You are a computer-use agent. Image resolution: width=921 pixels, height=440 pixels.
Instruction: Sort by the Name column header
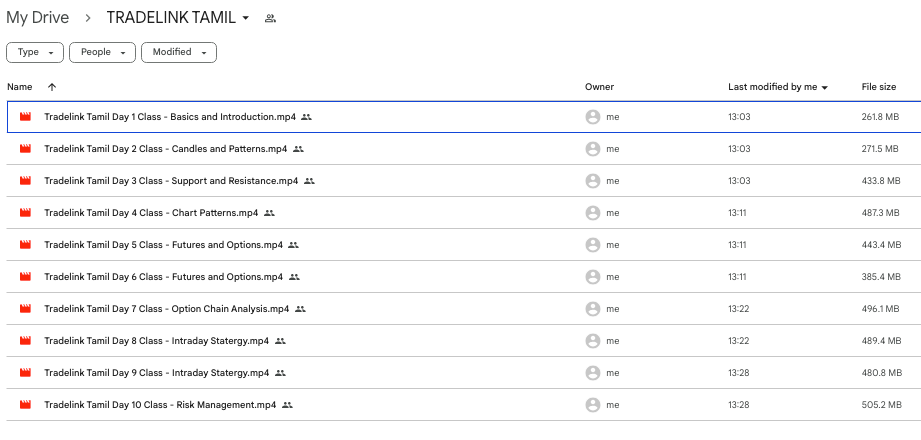click(x=20, y=87)
